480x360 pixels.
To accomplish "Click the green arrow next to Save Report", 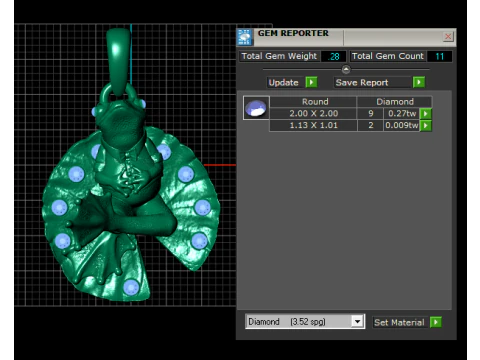I will coord(419,82).
